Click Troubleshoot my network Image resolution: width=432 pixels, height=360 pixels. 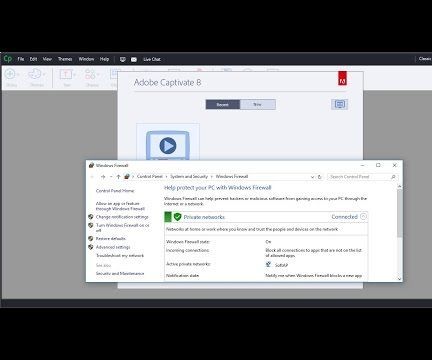click(120, 256)
